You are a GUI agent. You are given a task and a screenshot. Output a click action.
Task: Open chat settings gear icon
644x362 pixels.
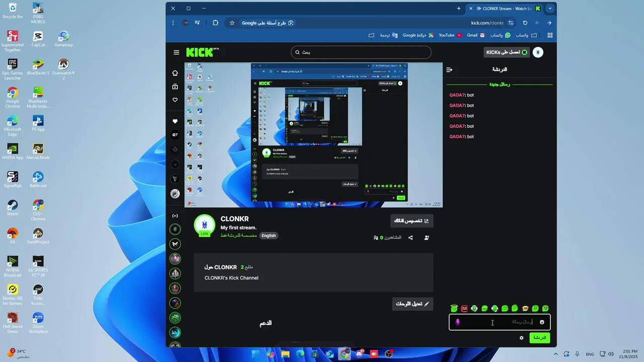click(x=522, y=338)
